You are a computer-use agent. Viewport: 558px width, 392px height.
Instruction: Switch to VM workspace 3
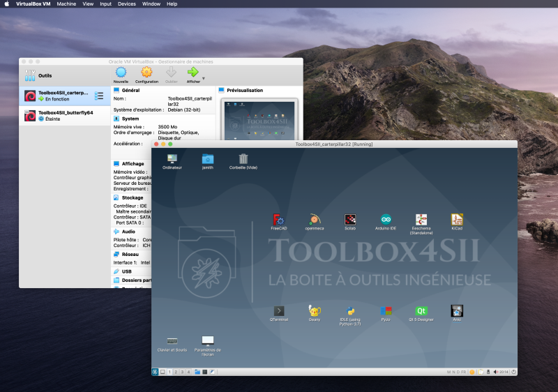[x=182, y=372]
